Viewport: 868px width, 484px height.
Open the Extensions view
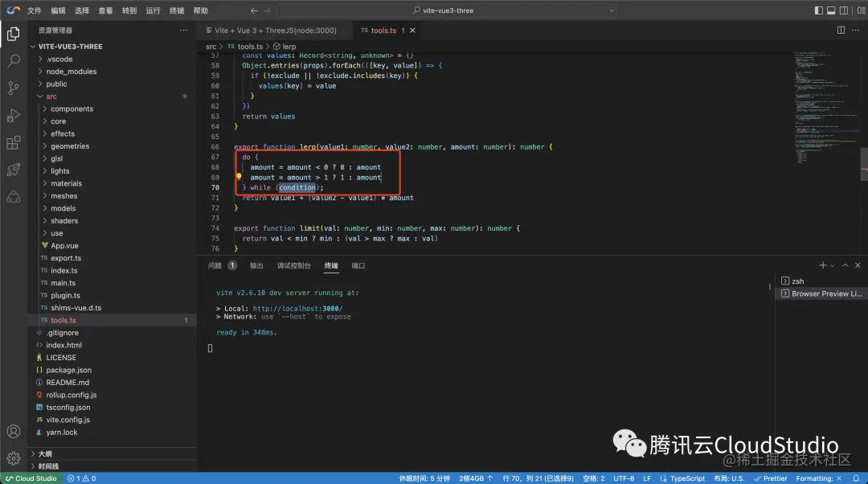point(14,142)
